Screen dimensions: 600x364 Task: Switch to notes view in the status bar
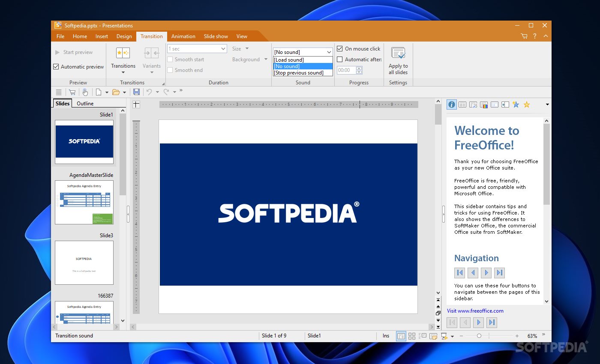tap(433, 336)
